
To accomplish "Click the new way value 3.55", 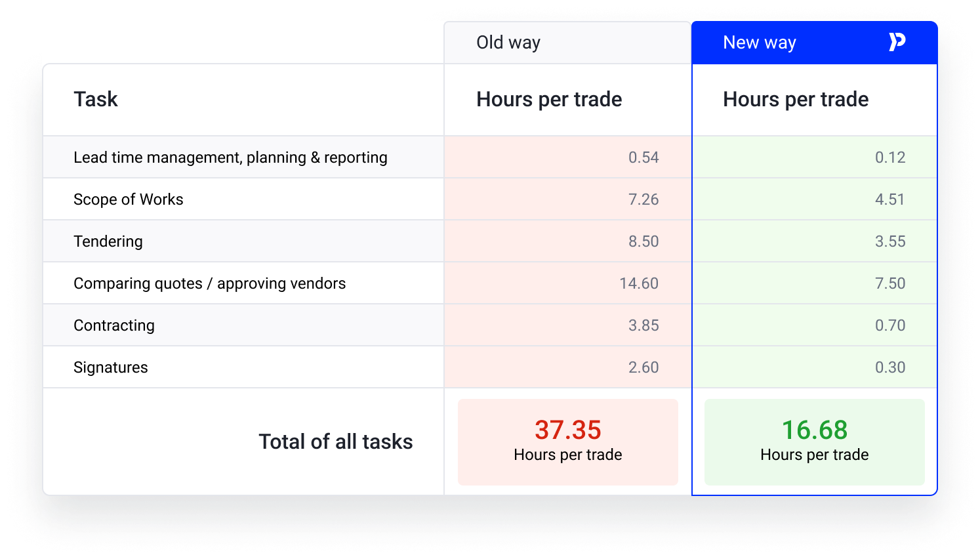I will click(890, 241).
